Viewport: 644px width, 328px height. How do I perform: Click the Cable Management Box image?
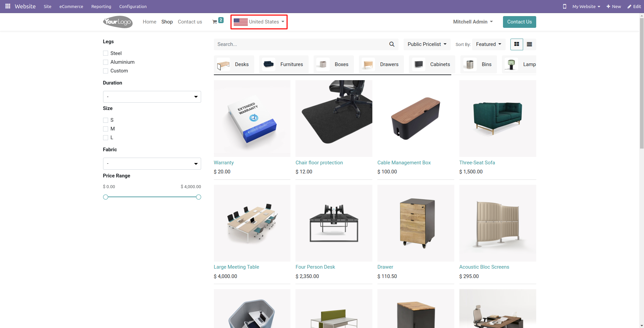tap(416, 118)
